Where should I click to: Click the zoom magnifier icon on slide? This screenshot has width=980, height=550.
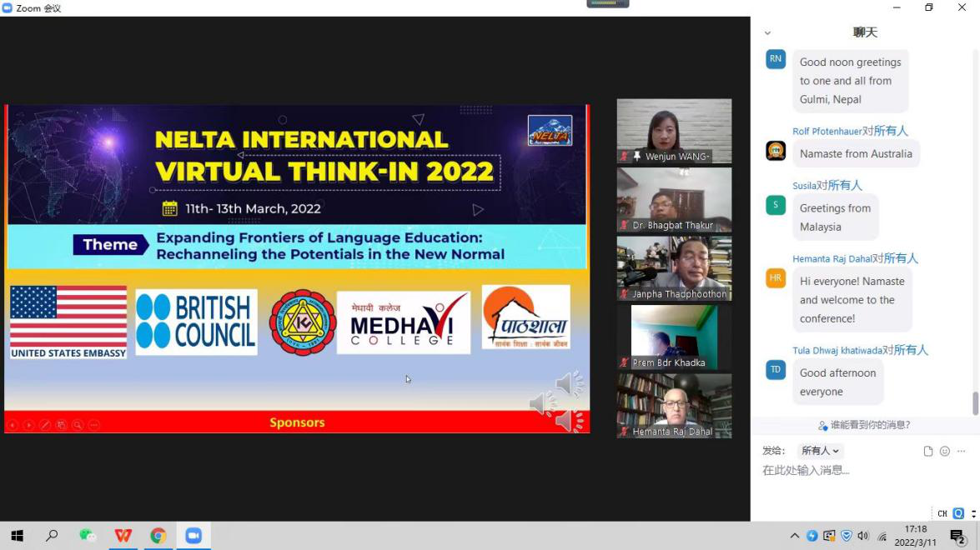pos(78,425)
